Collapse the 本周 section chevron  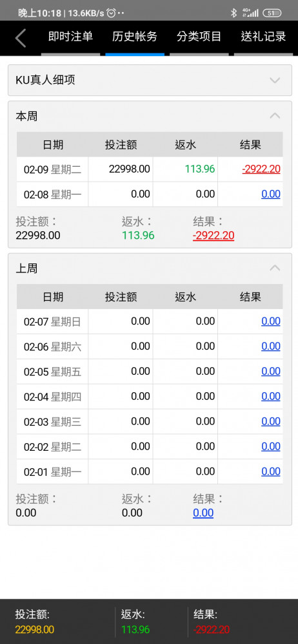(x=275, y=116)
